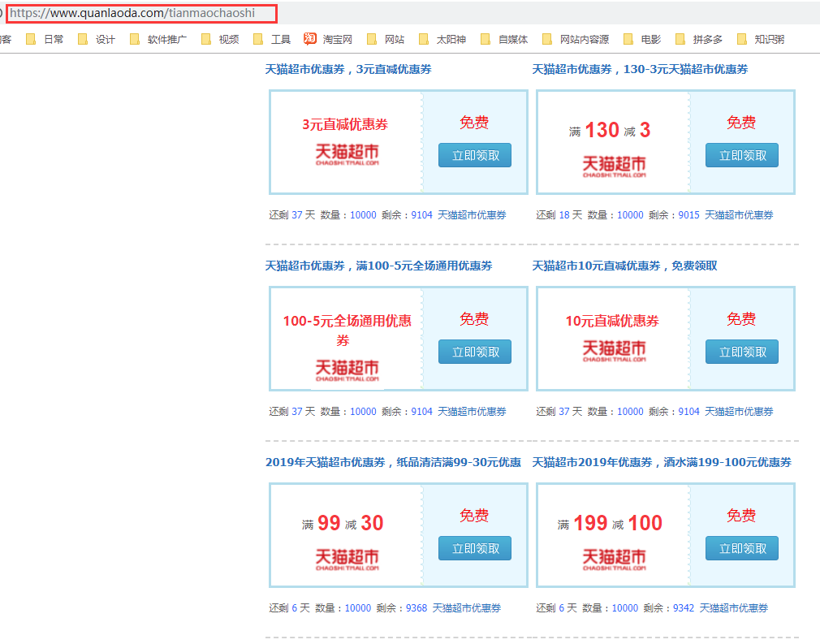Click the remaining count 9368
This screenshot has height=644, width=820.
pos(416,608)
